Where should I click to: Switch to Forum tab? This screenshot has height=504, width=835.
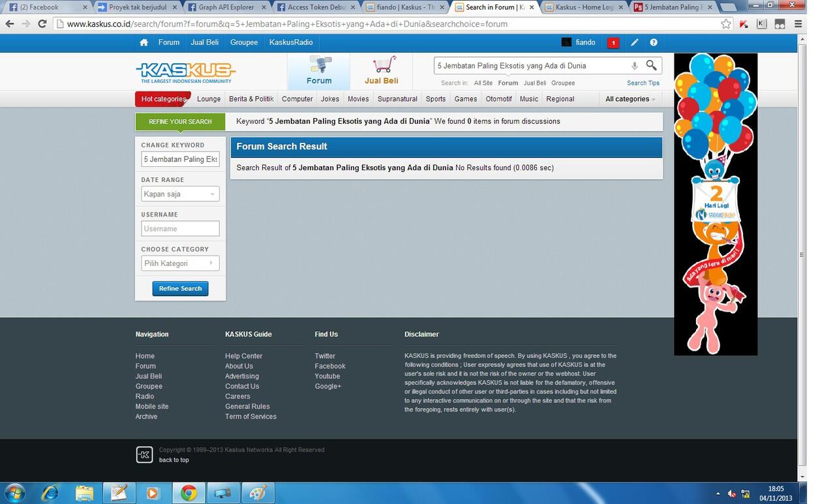coord(319,71)
